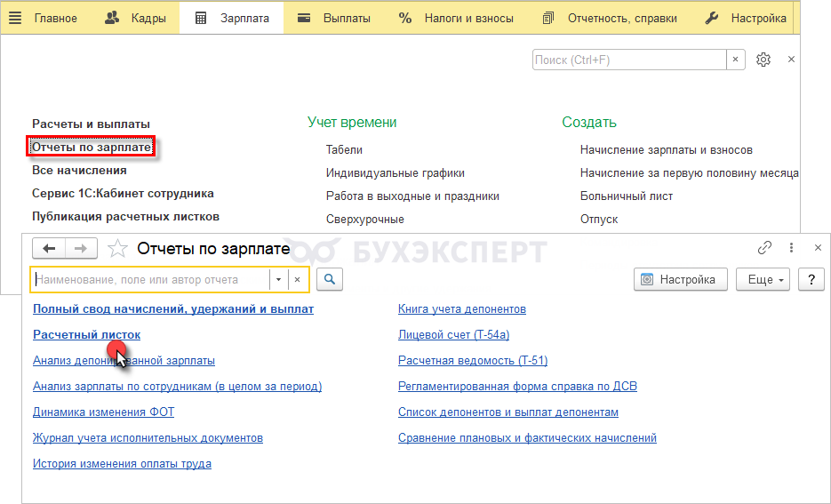Open the reports Настройка button
The height and width of the screenshot is (504, 831).
(x=681, y=279)
